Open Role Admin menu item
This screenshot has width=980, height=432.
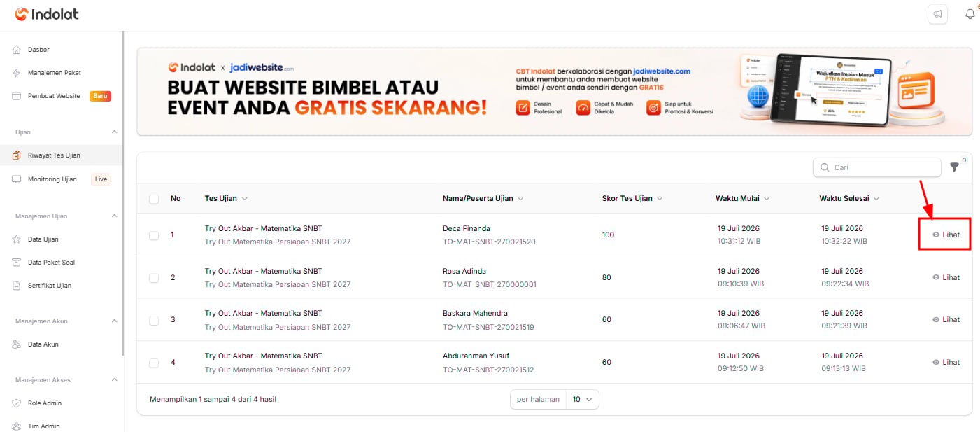click(x=45, y=403)
